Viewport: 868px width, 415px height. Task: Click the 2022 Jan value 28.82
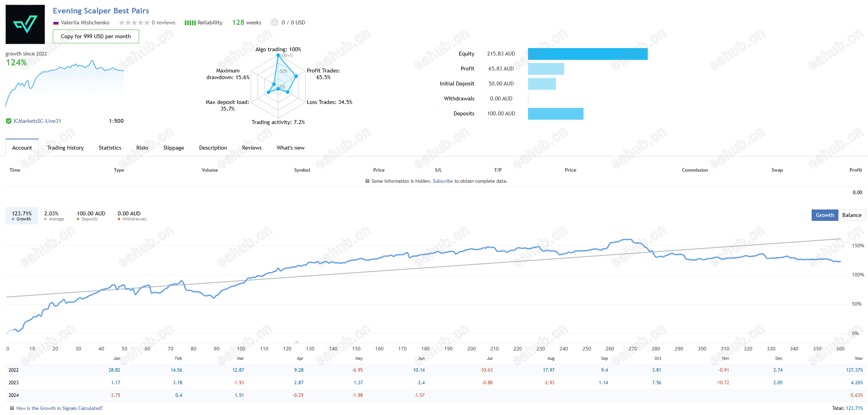(x=114, y=370)
